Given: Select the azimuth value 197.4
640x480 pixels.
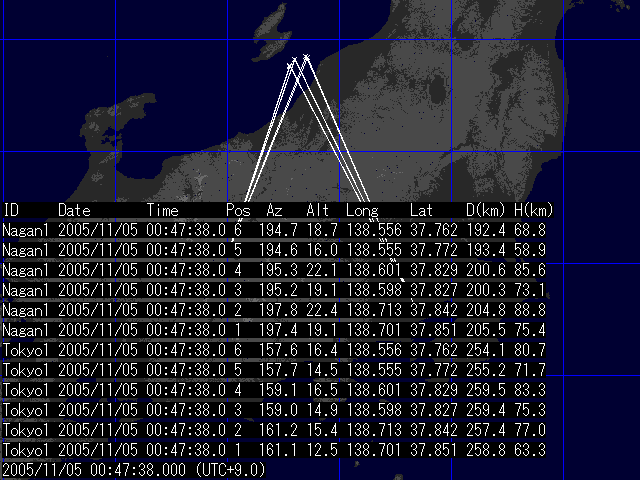Looking at the screenshot, I should 278,330.
